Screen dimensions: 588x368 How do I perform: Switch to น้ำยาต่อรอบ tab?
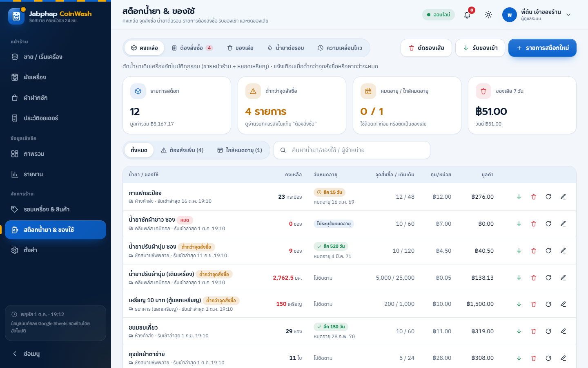(x=286, y=48)
